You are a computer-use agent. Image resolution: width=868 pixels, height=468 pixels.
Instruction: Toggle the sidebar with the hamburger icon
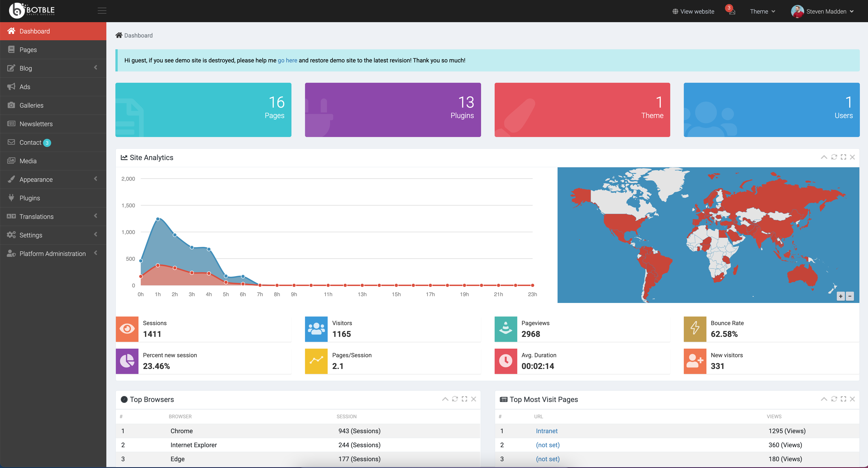click(102, 10)
